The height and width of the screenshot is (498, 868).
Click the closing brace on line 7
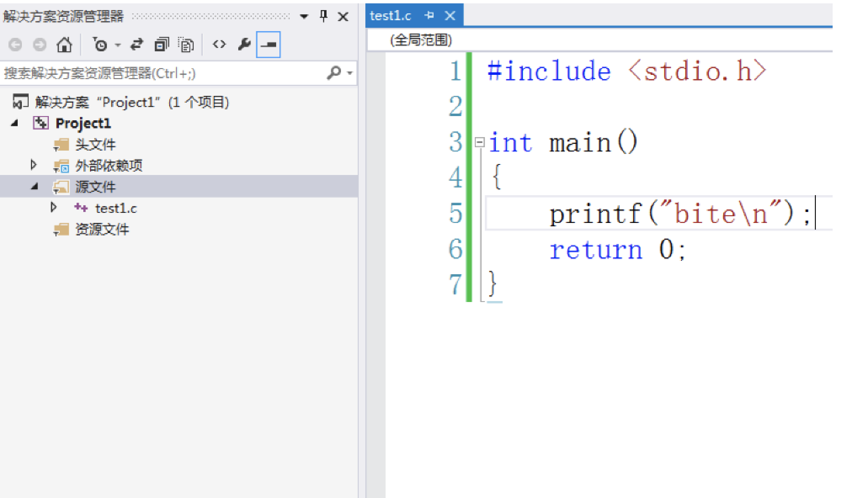tap(493, 284)
